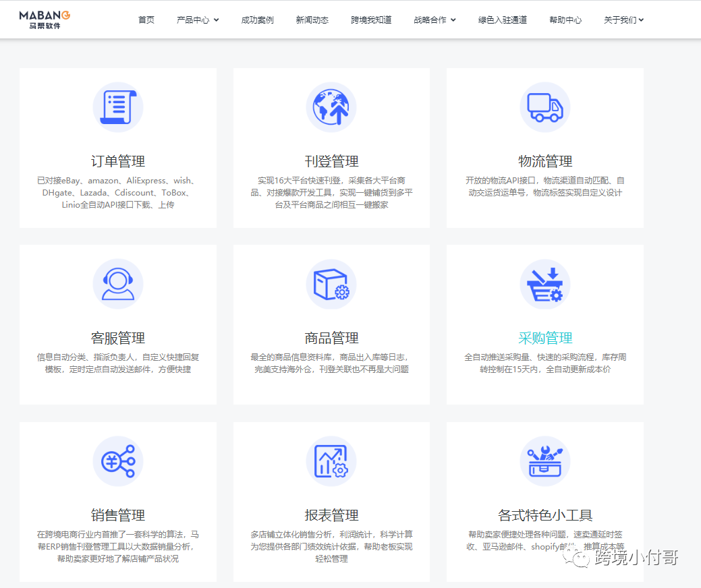Click the 各式特色小工具 toolbox icon

pos(544,461)
